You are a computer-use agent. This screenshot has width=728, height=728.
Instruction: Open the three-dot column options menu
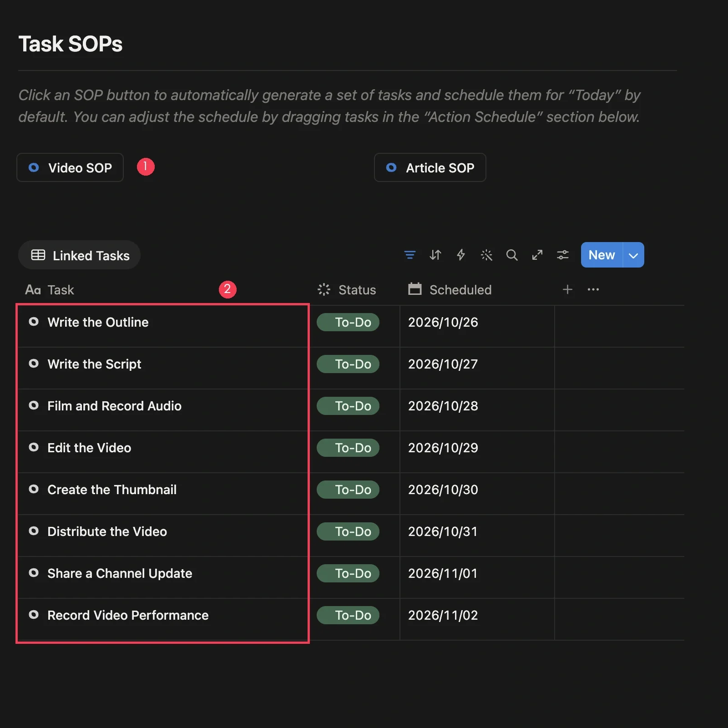pyautogui.click(x=593, y=289)
